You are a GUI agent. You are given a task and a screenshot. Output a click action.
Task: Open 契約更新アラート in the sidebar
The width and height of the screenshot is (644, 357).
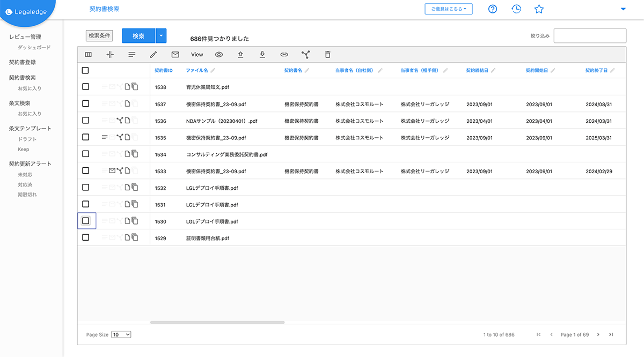click(31, 164)
